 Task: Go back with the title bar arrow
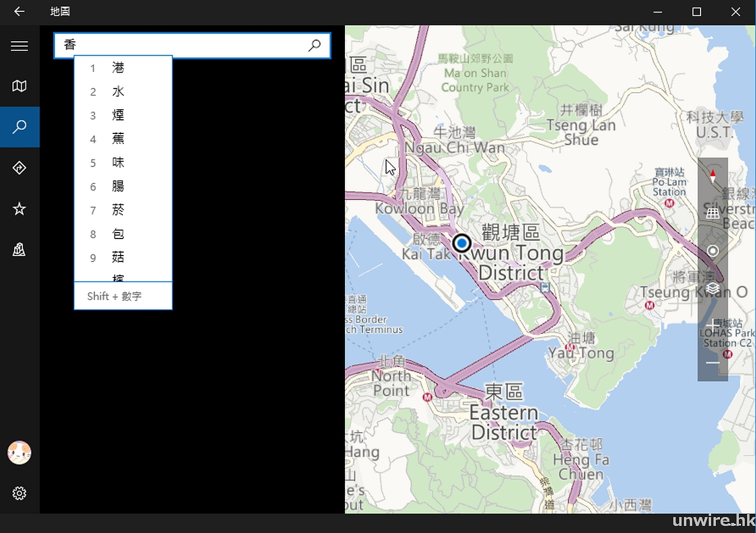click(19, 12)
